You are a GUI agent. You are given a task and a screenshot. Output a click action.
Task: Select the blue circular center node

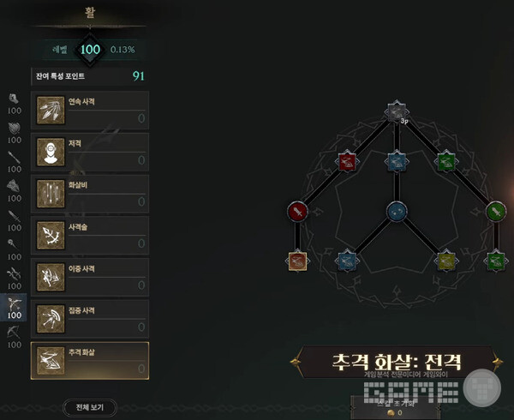coord(397,212)
